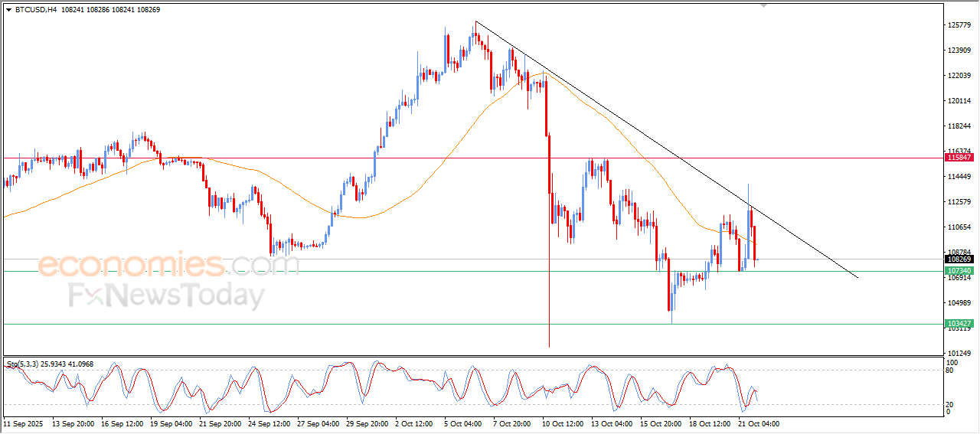Click the 118244 price scale value

pyautogui.click(x=959, y=126)
